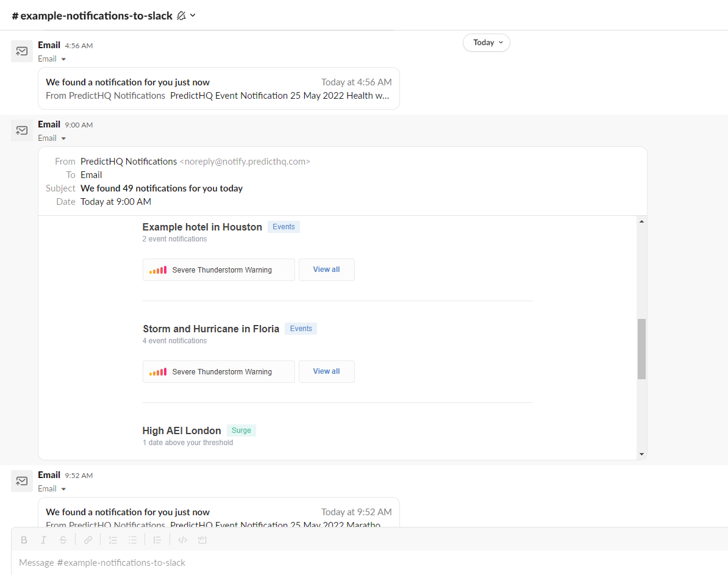Click the High AEI London heading
Screen dimensions: 728x575
tap(182, 430)
